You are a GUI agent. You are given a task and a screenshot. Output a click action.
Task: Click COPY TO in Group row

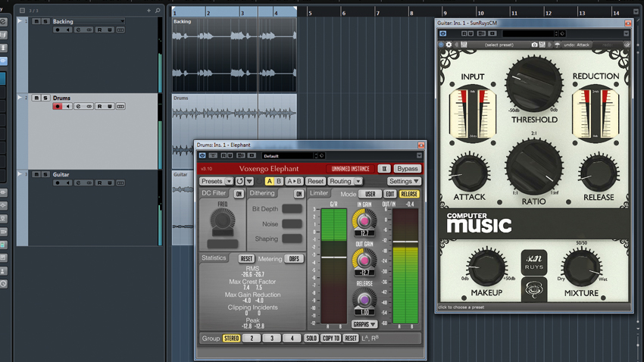click(330, 339)
